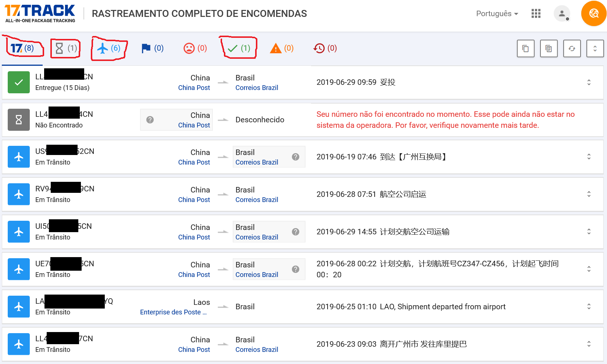Screen dimensions: 607x364
Task: Click the green delivered status icon
Action: click(x=19, y=82)
